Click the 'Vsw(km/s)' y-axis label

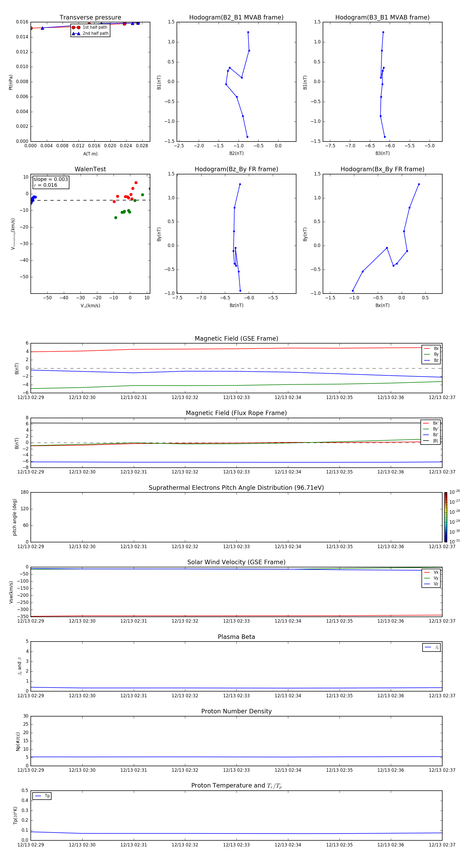[11, 592]
